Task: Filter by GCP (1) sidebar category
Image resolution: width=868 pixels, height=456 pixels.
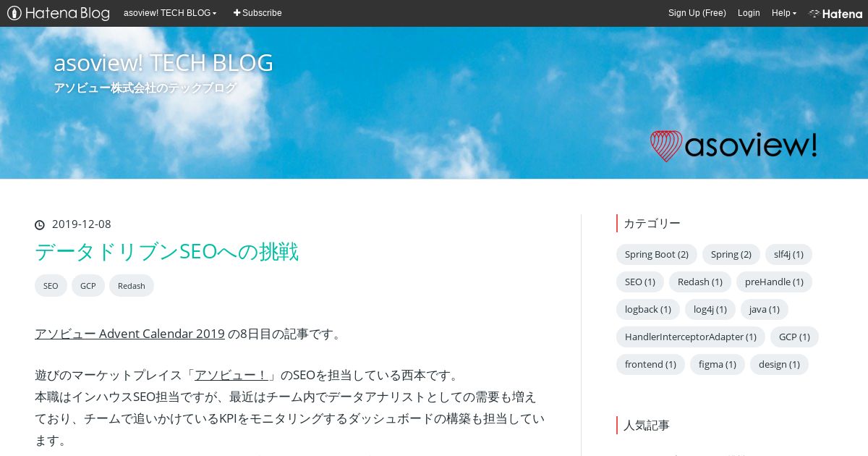Action: tap(794, 337)
